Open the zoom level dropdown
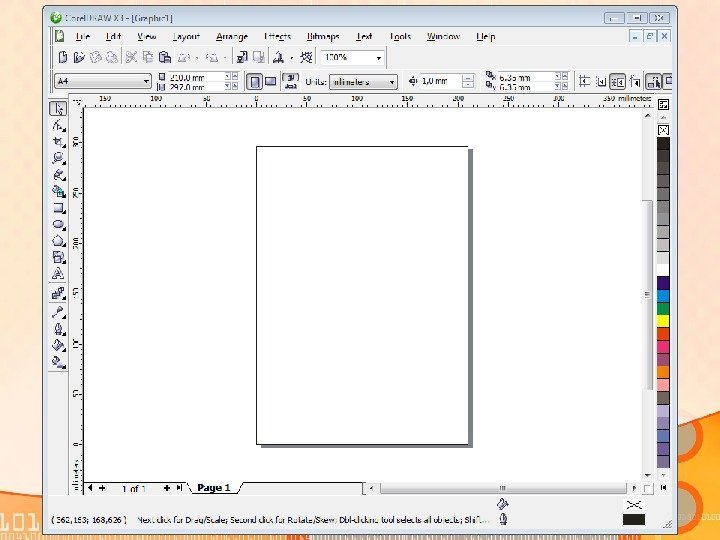This screenshot has width=720, height=540. pos(378,58)
